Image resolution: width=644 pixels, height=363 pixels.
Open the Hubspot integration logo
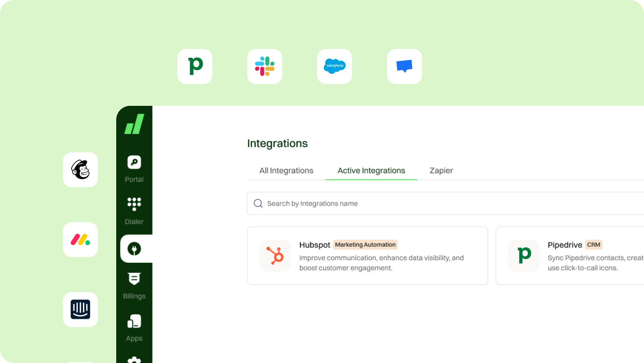[x=276, y=255]
